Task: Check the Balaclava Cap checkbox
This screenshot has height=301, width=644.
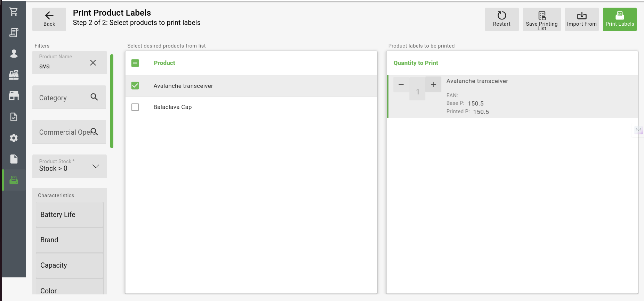Action: 135,107
